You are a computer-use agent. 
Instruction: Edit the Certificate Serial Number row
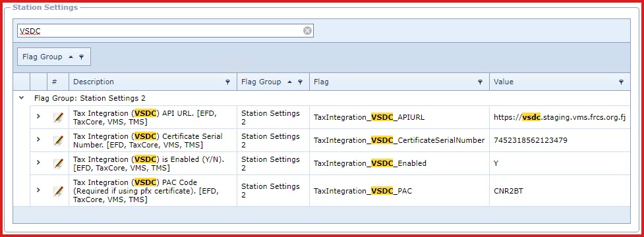pos(58,141)
